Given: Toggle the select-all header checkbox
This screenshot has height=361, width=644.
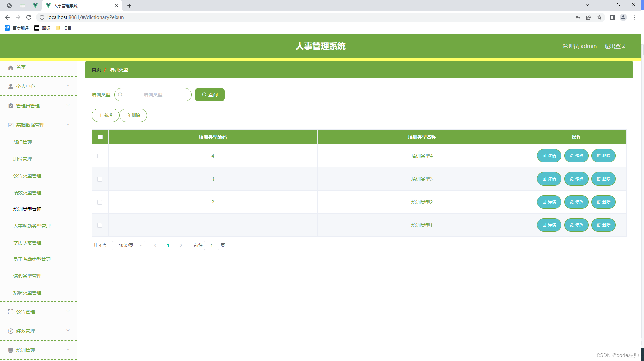Looking at the screenshot, I should [100, 137].
